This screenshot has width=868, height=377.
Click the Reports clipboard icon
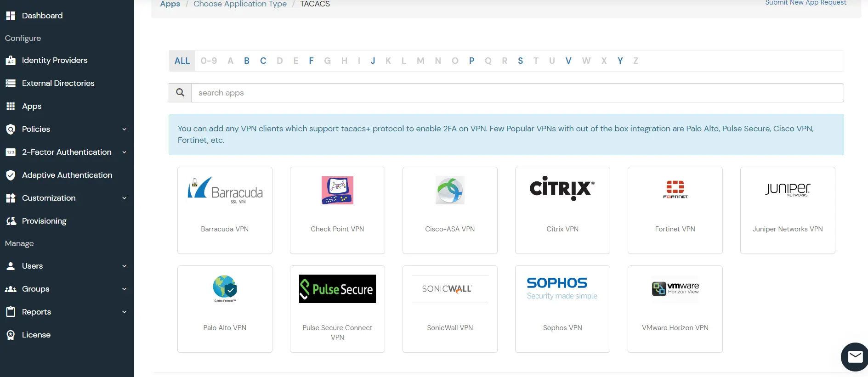click(x=11, y=312)
